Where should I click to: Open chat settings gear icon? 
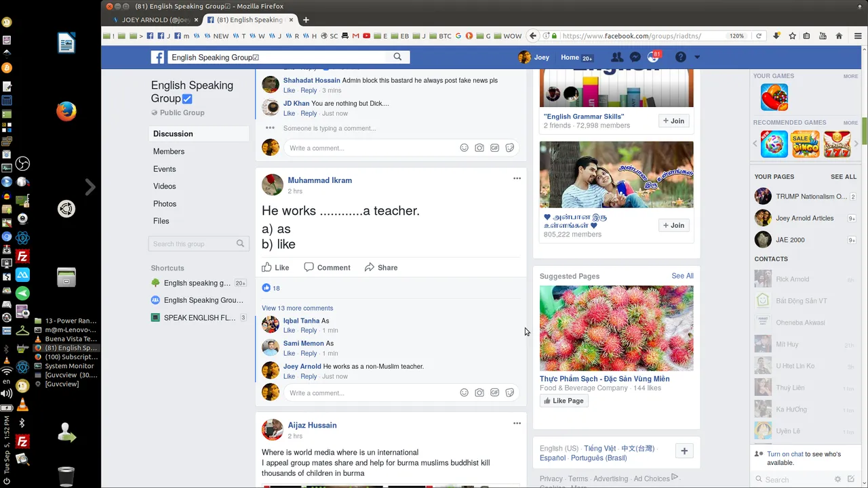pos(837,479)
